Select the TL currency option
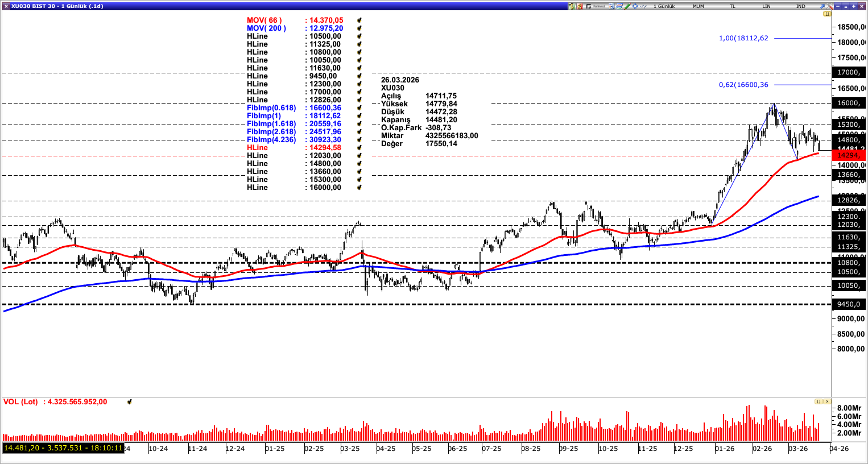 tap(732, 6)
